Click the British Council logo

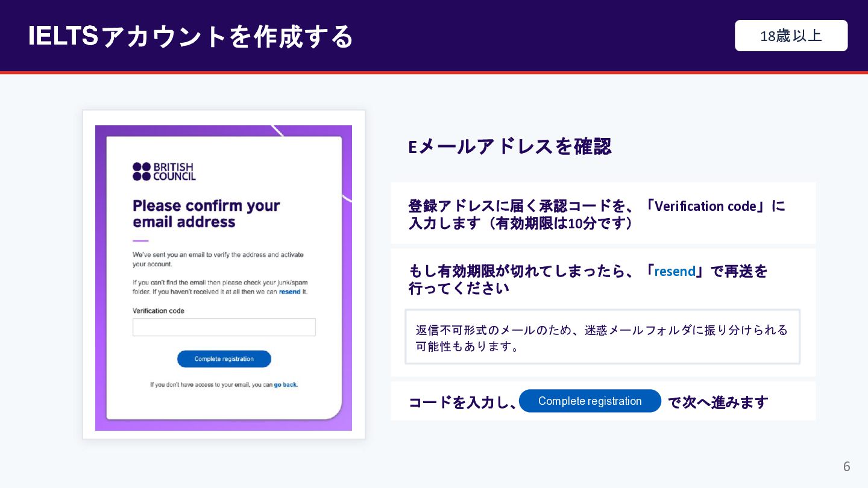[164, 171]
